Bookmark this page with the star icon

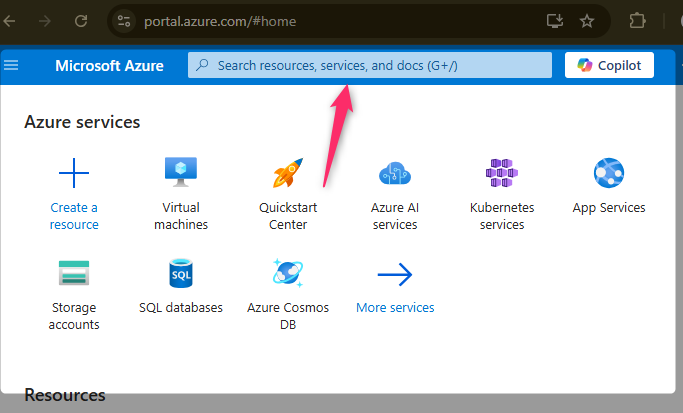click(x=587, y=21)
